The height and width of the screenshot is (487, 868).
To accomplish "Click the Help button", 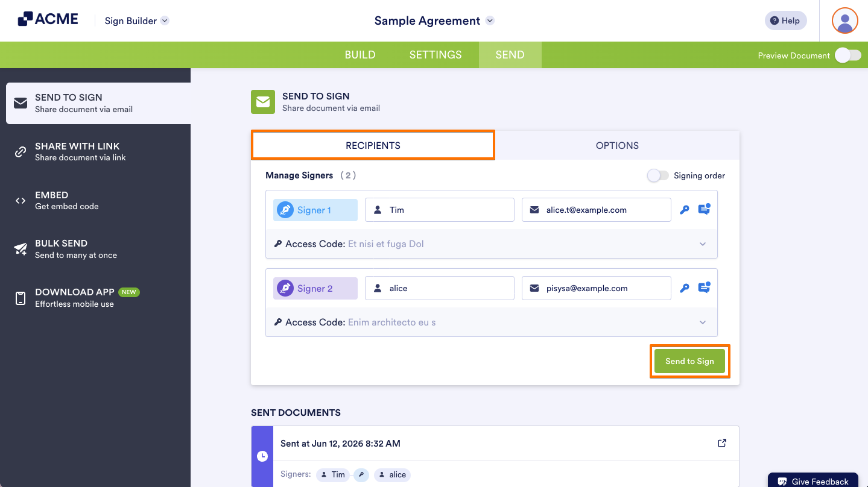I will click(x=785, y=20).
